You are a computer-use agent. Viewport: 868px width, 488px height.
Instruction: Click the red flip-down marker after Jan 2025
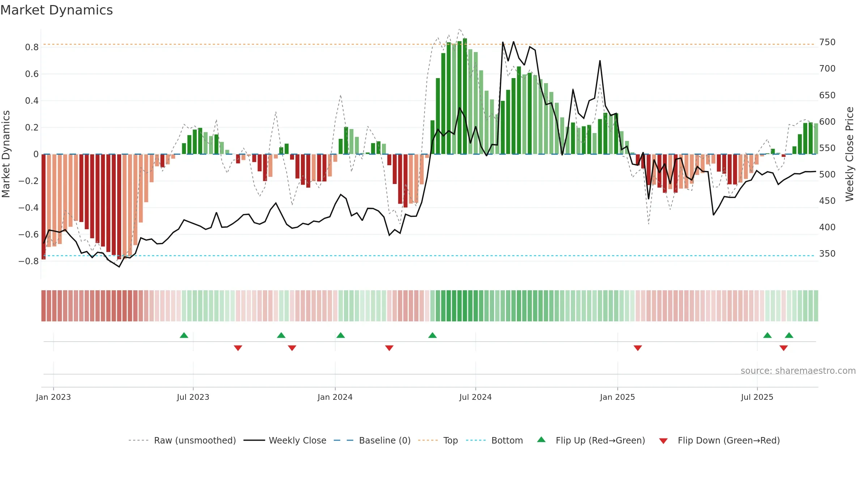pos(638,348)
